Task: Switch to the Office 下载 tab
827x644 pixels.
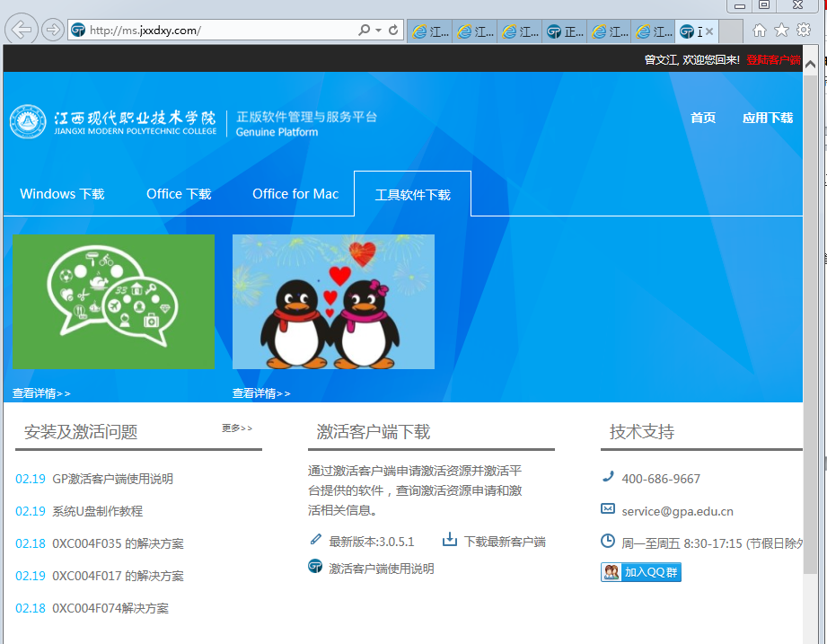Action: pyautogui.click(x=179, y=194)
